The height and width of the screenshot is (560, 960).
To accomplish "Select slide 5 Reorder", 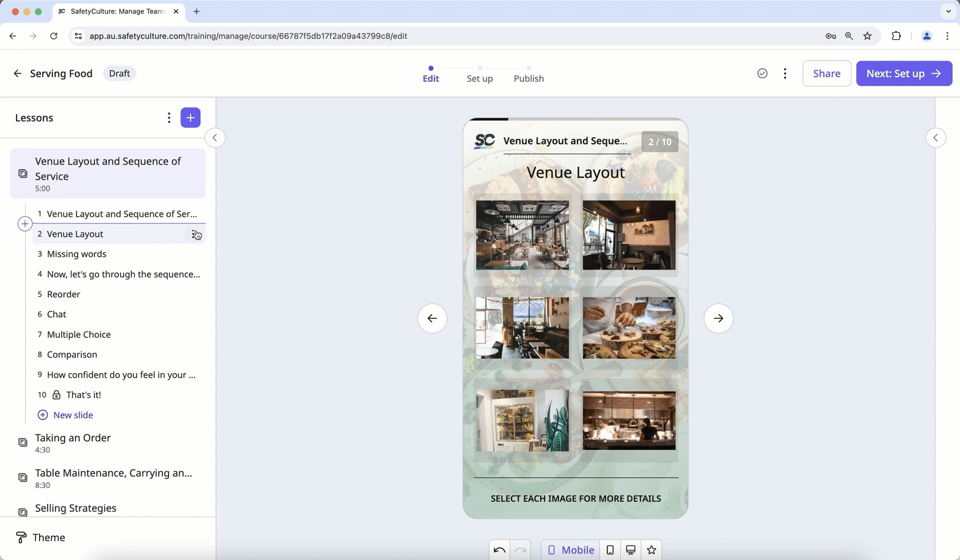I will pos(118,294).
